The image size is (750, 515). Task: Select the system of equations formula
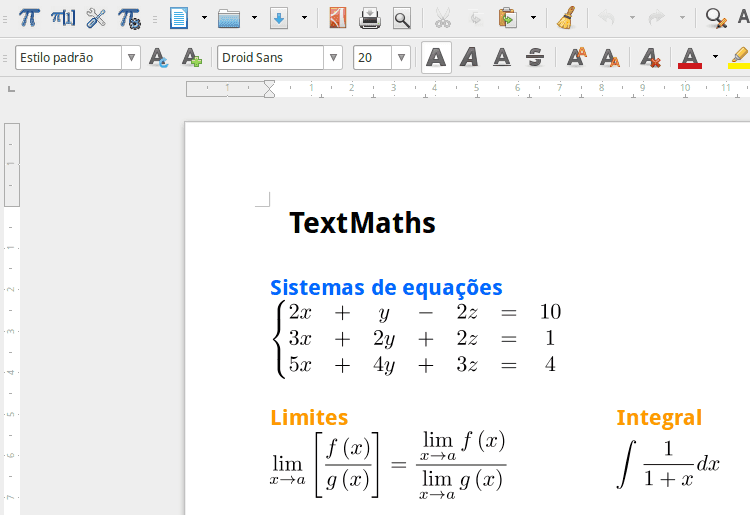click(416, 340)
